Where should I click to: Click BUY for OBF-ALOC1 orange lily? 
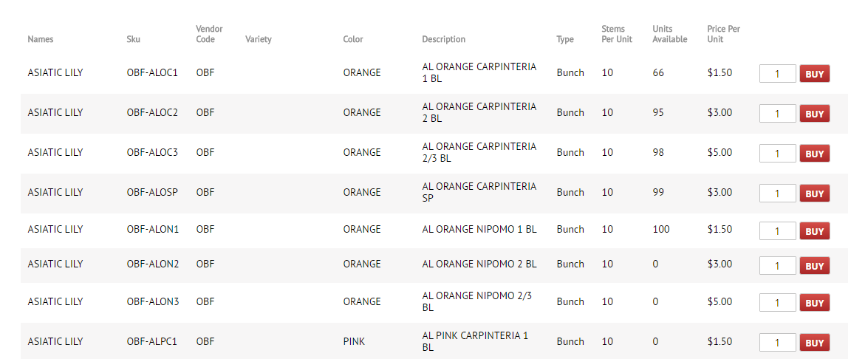[x=814, y=74]
